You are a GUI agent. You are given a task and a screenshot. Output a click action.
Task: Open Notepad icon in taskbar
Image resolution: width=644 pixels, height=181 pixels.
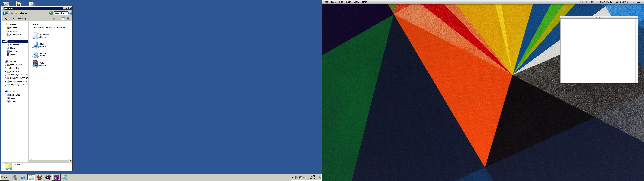point(65,177)
